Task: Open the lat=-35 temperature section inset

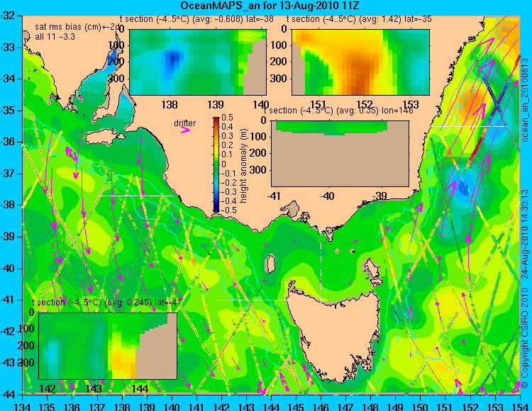Action: pos(360,62)
